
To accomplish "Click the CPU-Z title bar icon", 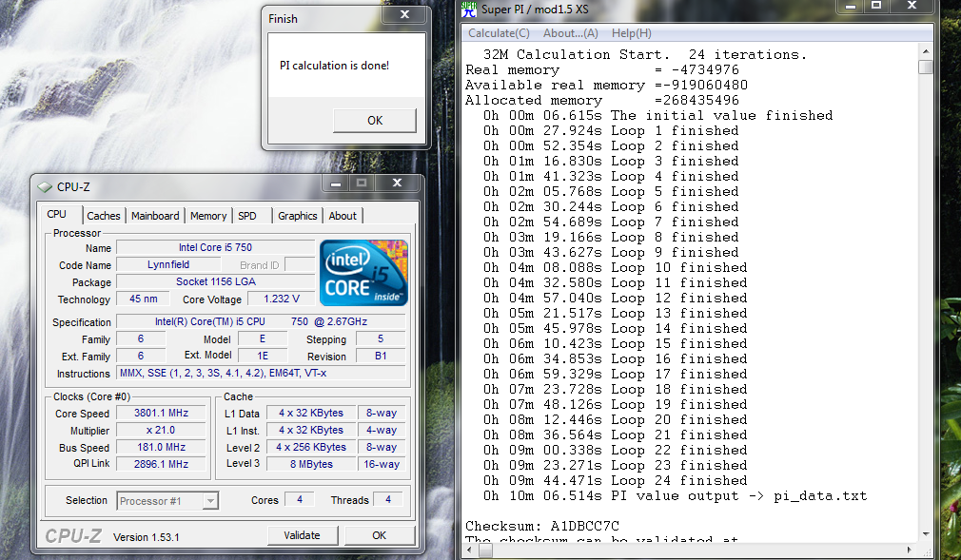I will (45, 187).
